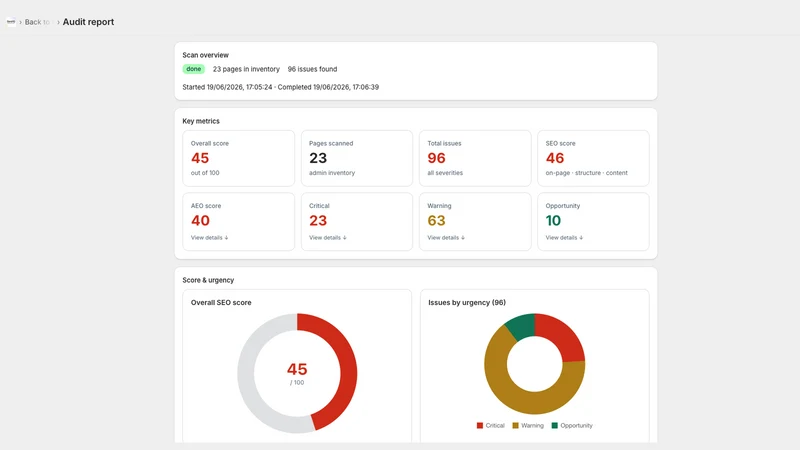Click the Opportunity count 10

553,220
